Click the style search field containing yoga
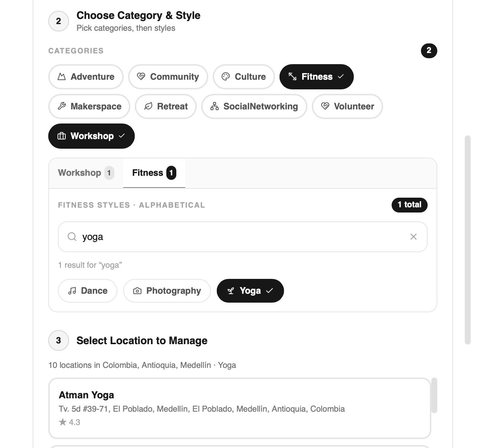490x448 pixels. tap(243, 237)
